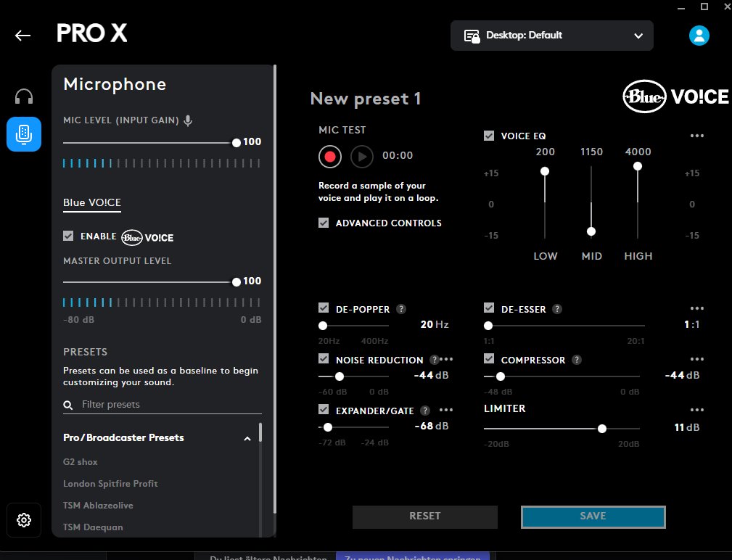732x560 pixels.
Task: Select the TSM Ablazeolive preset
Action: click(98, 506)
